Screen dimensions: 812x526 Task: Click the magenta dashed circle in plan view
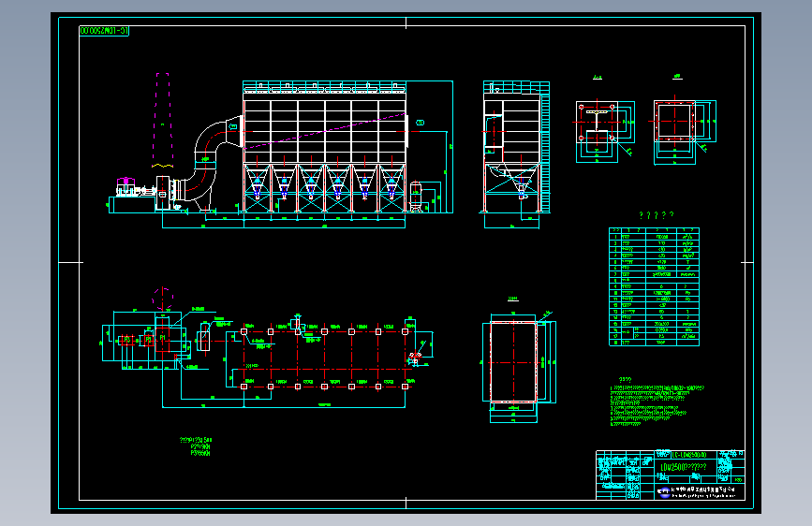click(x=163, y=299)
